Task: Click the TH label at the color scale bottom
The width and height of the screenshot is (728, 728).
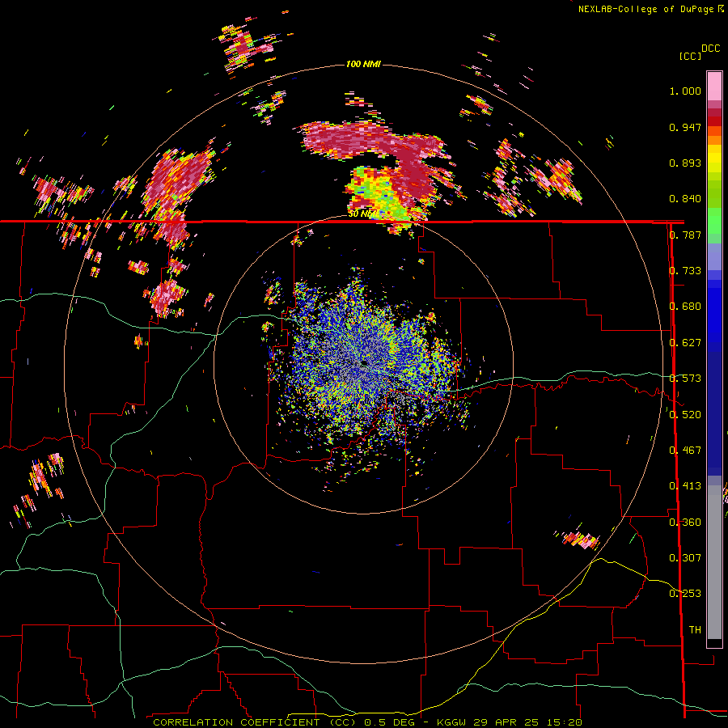Action: click(x=695, y=630)
